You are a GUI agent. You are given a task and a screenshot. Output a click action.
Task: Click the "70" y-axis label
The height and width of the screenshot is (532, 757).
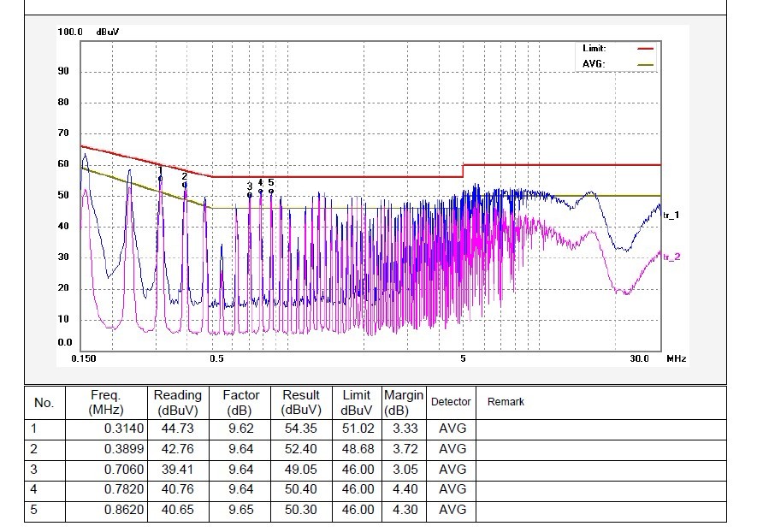click(x=63, y=133)
